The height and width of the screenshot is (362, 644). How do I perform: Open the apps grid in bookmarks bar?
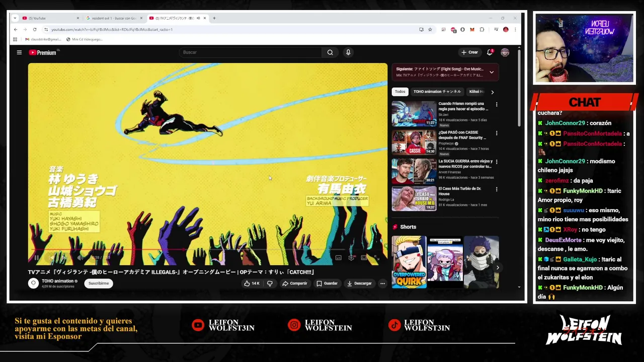point(15,39)
